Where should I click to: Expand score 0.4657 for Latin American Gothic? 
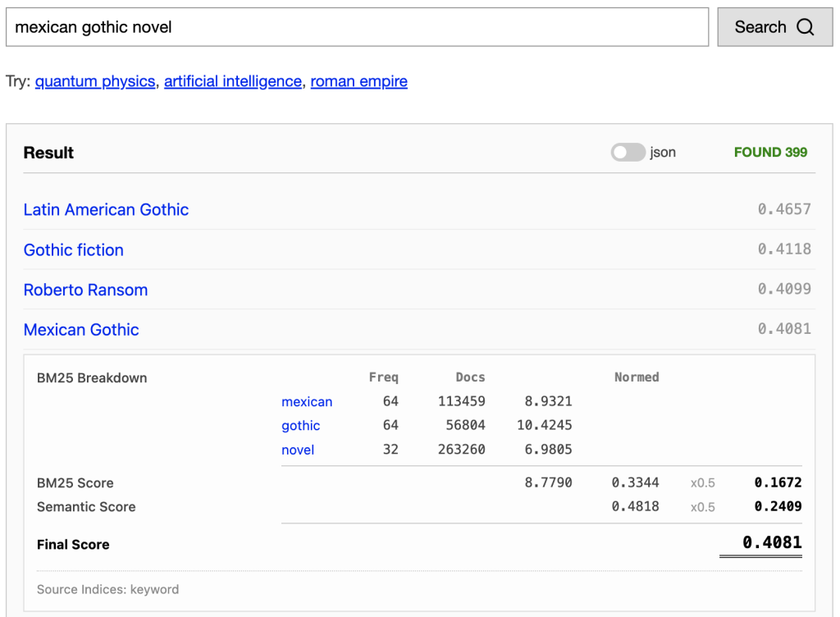783,209
